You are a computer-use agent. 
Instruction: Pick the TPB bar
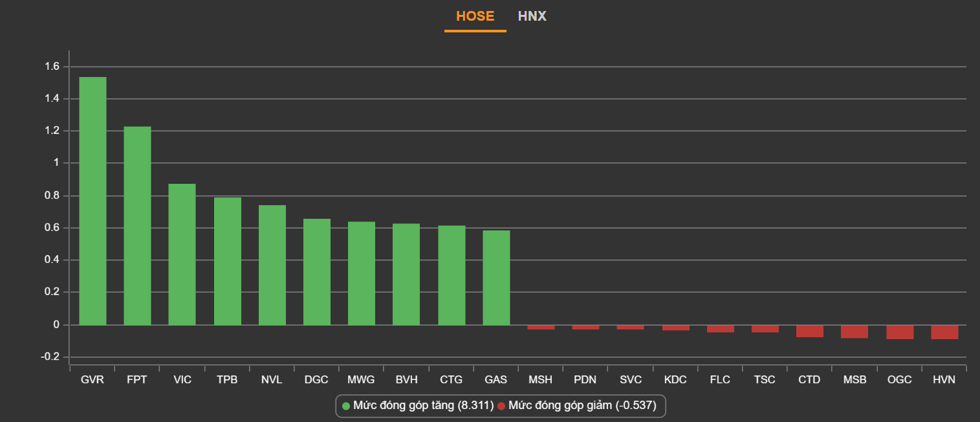(x=227, y=261)
